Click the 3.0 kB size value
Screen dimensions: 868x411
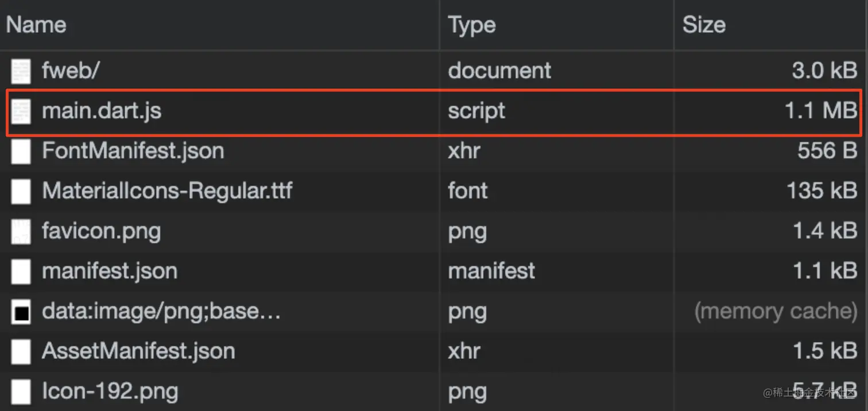825,71
